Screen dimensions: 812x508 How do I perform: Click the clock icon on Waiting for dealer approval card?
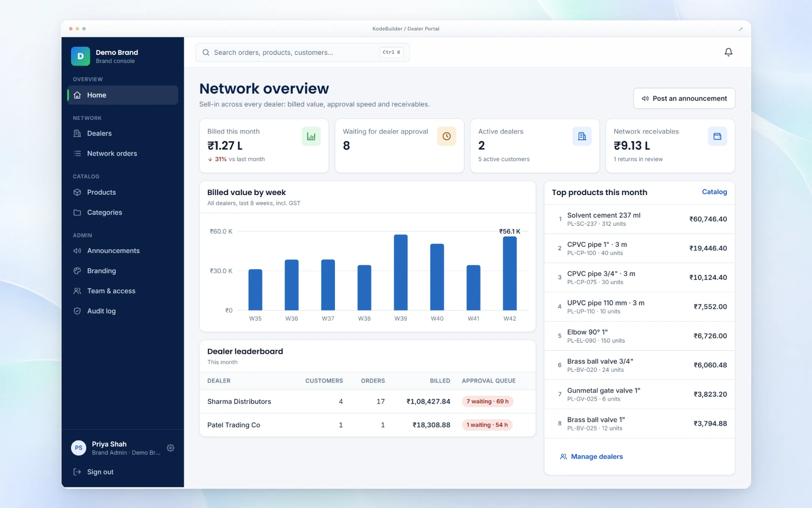click(x=447, y=136)
